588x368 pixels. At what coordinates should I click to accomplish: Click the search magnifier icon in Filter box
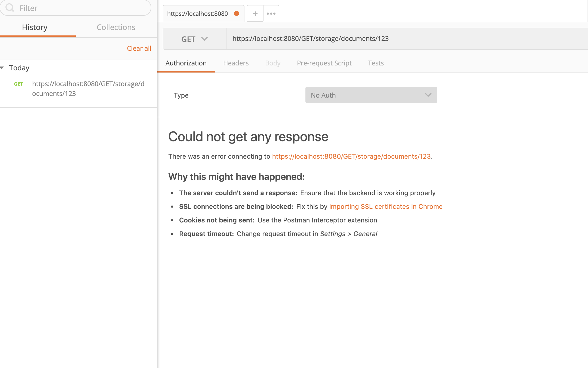click(x=10, y=8)
